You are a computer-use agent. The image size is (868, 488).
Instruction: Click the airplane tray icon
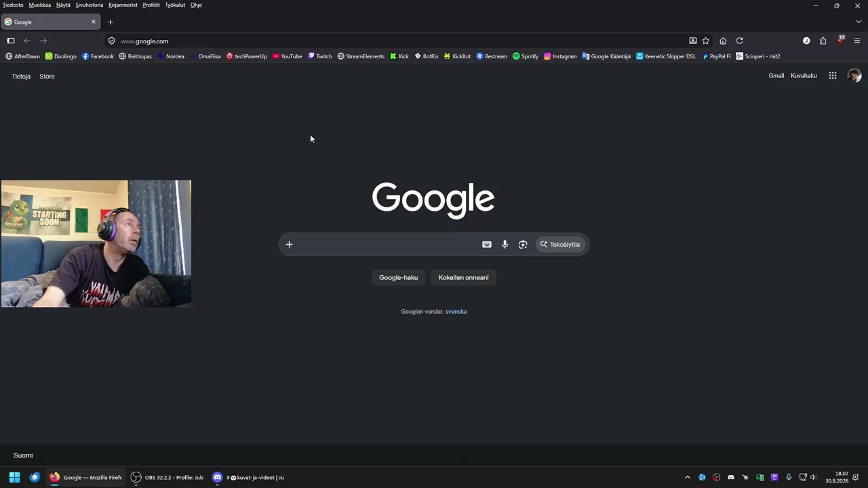(745, 477)
